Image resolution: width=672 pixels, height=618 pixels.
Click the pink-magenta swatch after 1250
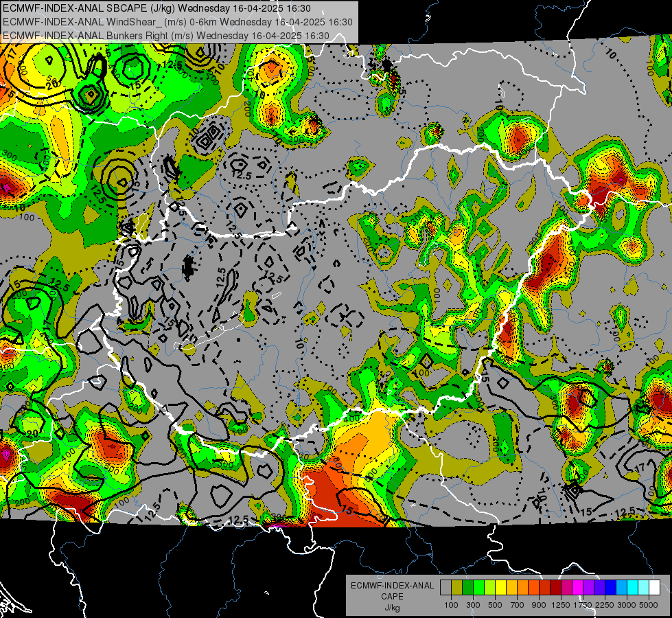[566, 588]
